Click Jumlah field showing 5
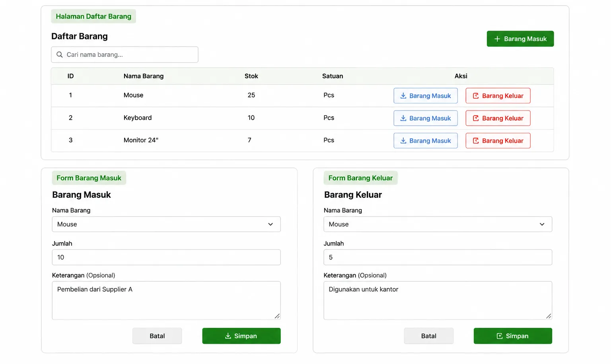 coord(438,257)
